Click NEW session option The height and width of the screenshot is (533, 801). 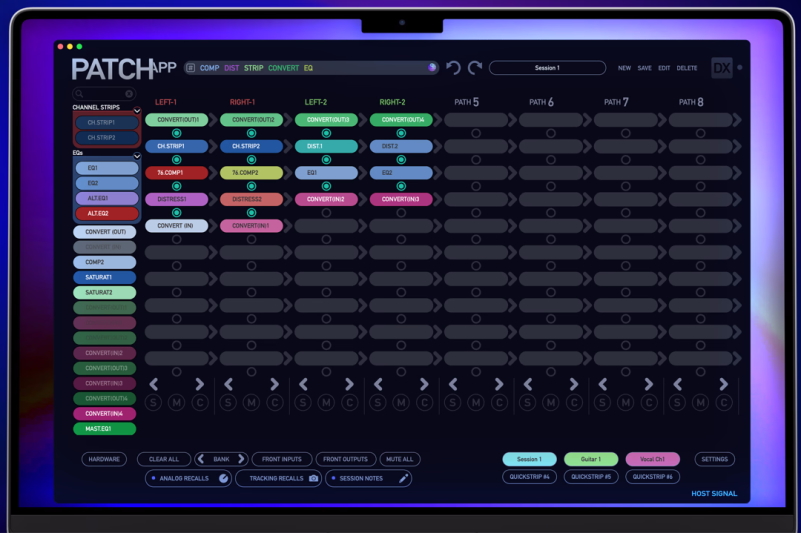click(x=624, y=68)
